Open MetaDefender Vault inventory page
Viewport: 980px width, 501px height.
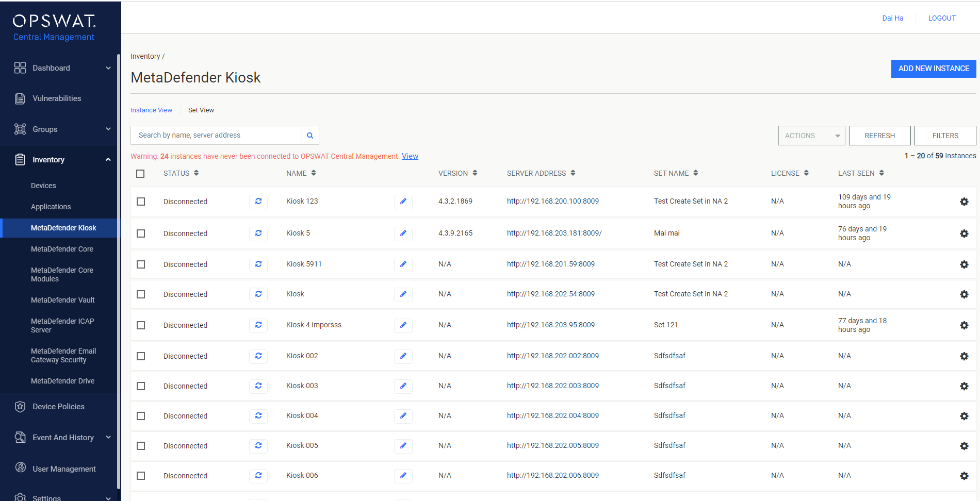pyautogui.click(x=62, y=300)
